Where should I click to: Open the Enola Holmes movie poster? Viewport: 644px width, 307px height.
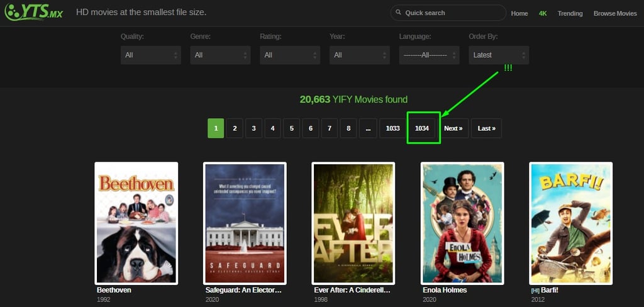coord(462,223)
